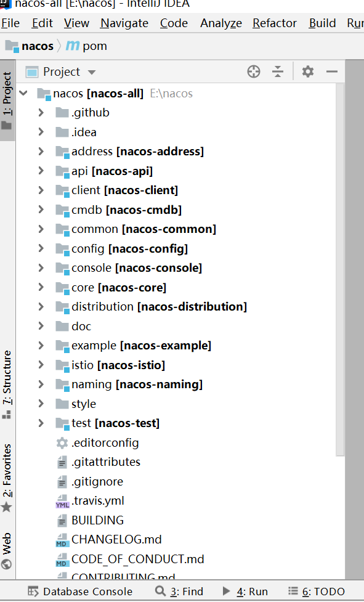This screenshot has width=364, height=602.
Task: Click the TODO list icon in bottom bar
Action: click(x=293, y=591)
